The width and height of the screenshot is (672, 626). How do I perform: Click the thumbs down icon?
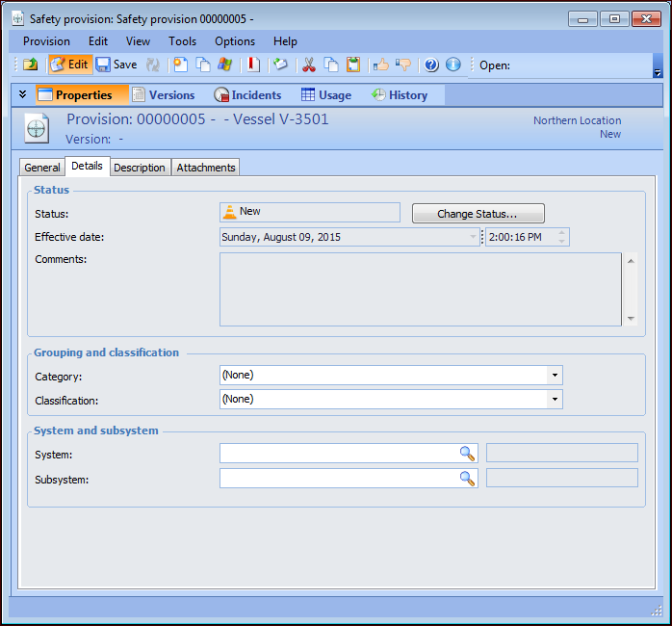403,65
